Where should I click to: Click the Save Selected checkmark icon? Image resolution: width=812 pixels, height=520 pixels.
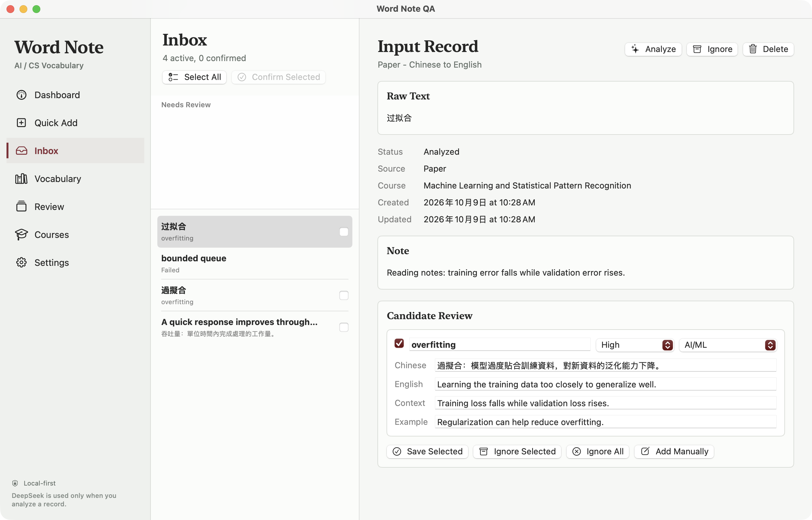[x=397, y=452]
